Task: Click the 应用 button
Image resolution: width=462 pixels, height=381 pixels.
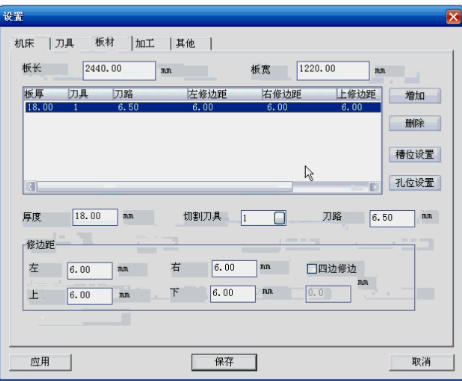Action: [x=40, y=362]
